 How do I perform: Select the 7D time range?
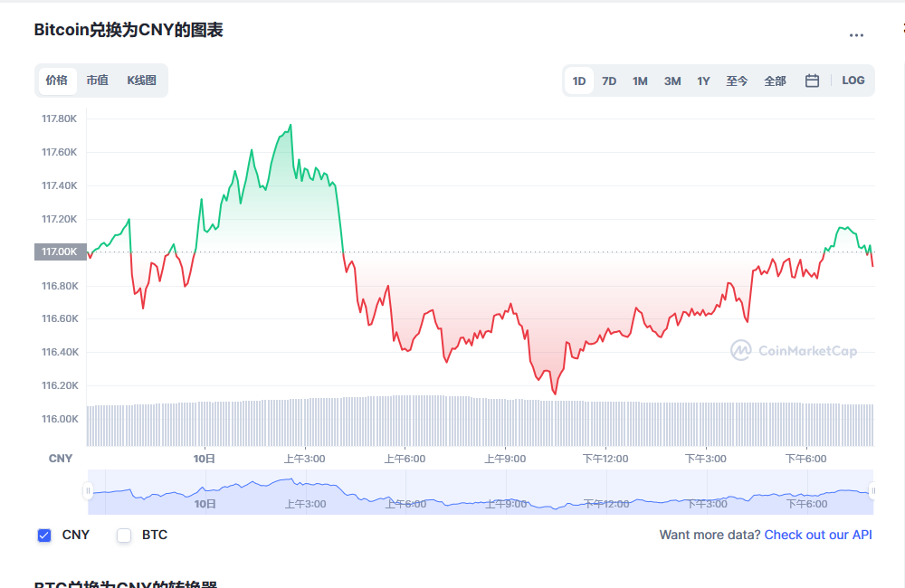(609, 81)
